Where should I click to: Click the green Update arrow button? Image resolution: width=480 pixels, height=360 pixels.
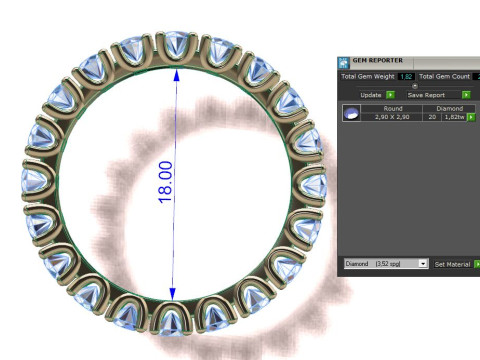pyautogui.click(x=390, y=95)
